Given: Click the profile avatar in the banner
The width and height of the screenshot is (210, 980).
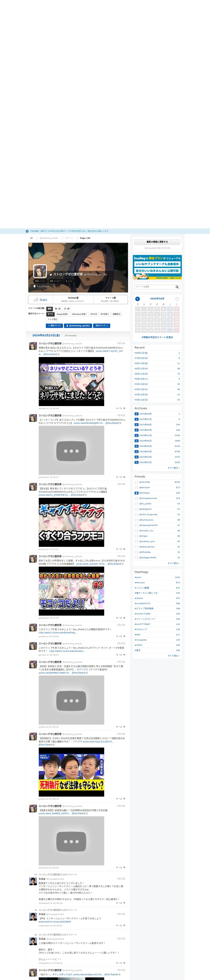Looking at the screenshot, I should click(40, 271).
